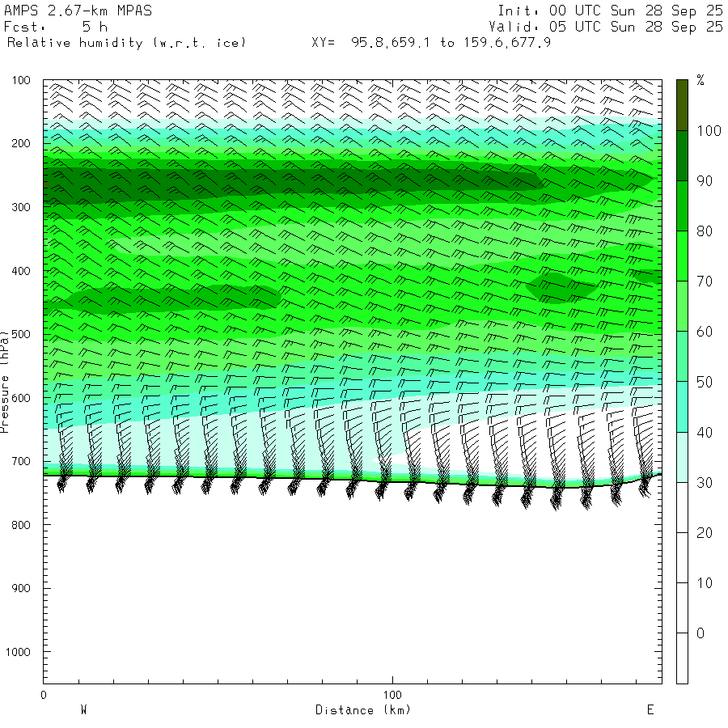This screenshot has width=728, height=728.
Task: Click the 300 hPa pressure axis label
Action: pos(21,207)
